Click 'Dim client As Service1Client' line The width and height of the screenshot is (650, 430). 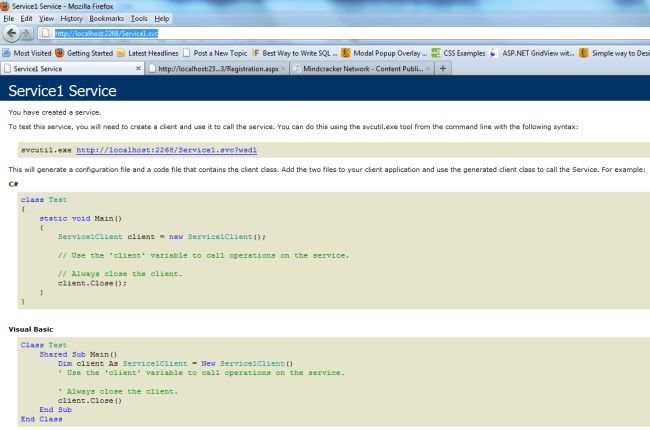175,364
